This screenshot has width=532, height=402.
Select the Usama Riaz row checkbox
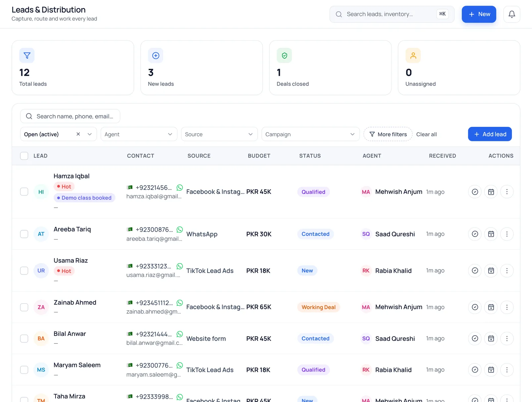(x=24, y=270)
